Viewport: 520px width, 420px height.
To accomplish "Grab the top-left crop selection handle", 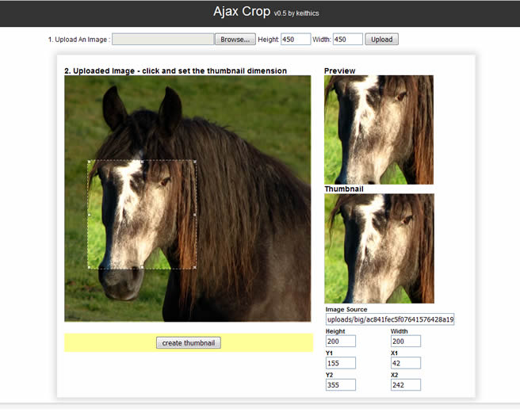I will [x=89, y=162].
